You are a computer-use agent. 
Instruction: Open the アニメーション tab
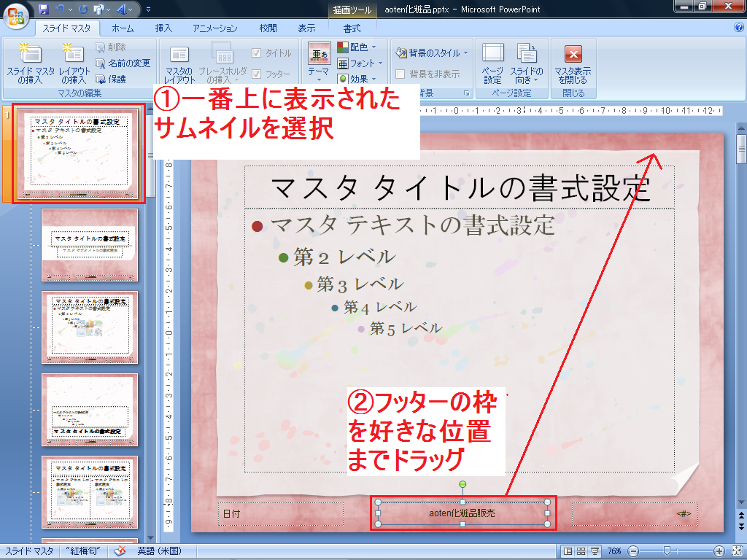tap(214, 28)
